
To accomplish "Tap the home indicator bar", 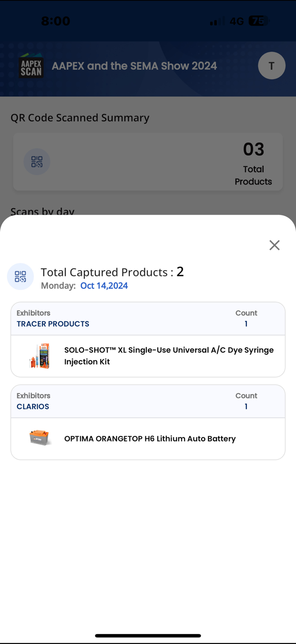I will (x=148, y=635).
